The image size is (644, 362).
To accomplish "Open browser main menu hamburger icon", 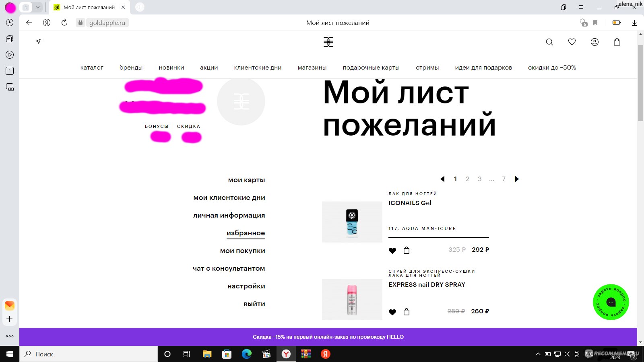I will pos(581,7).
